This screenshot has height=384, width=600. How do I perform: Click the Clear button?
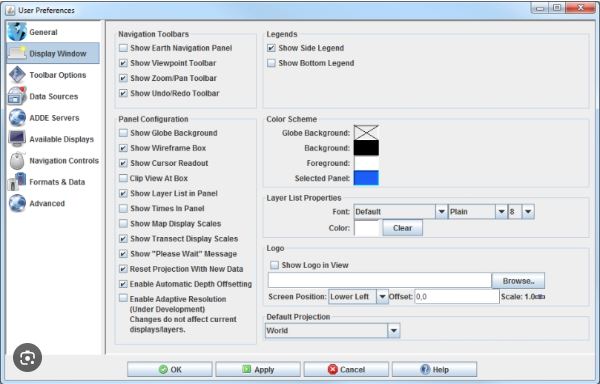tap(403, 228)
